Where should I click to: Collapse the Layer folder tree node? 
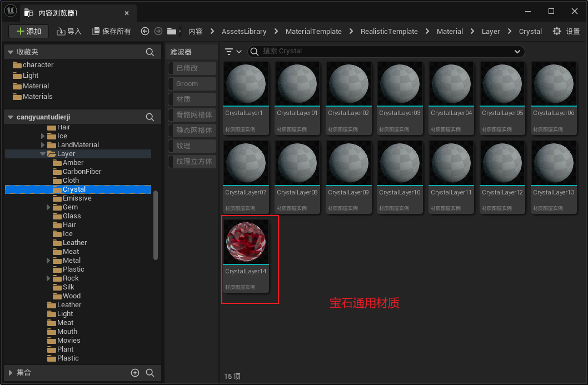pyautogui.click(x=43, y=154)
